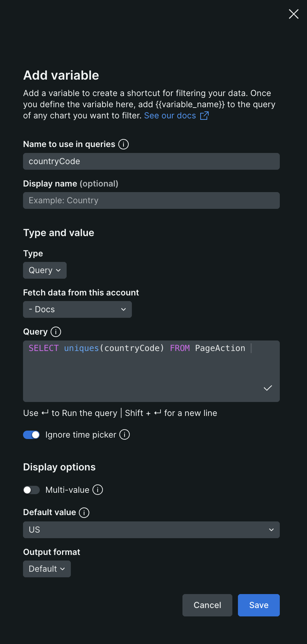Click info icon next to Default value
The image size is (307, 644).
pos(84,512)
